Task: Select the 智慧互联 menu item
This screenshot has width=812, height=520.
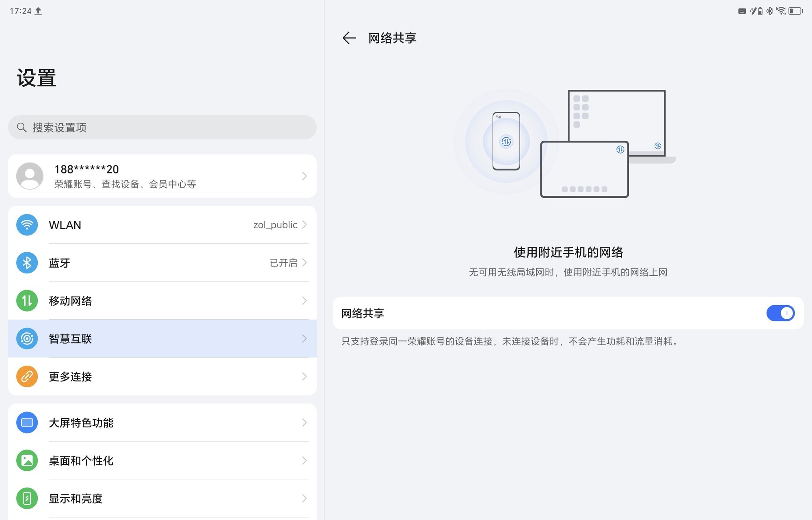Action: pyautogui.click(x=162, y=338)
